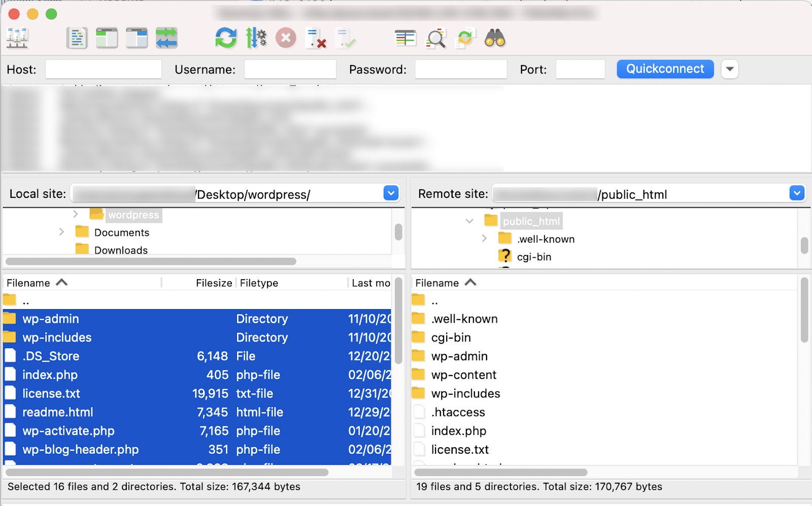812x506 pixels.
Task: Expand the wordpress folder in local tree
Action: point(76,214)
